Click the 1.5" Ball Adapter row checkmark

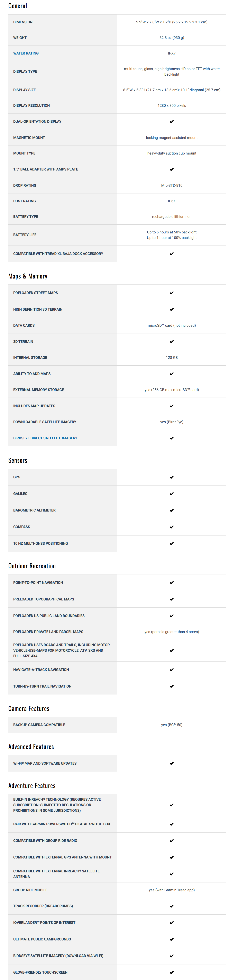172,169
